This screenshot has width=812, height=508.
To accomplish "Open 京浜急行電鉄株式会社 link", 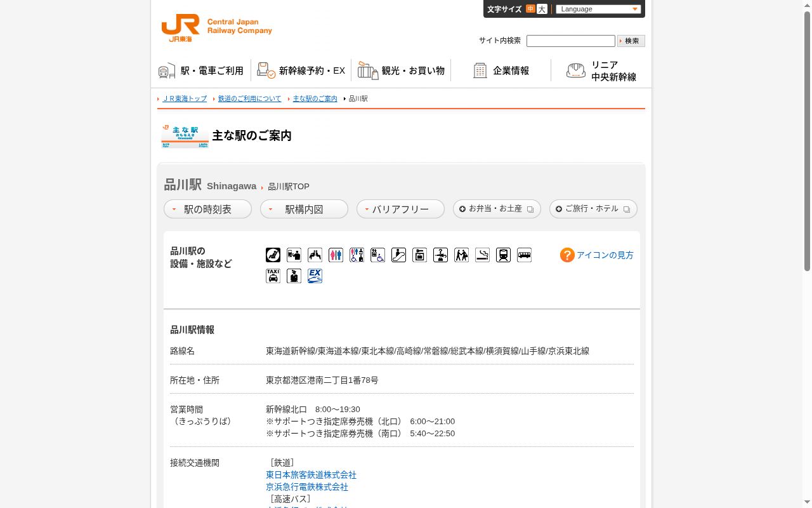I will 307,487.
